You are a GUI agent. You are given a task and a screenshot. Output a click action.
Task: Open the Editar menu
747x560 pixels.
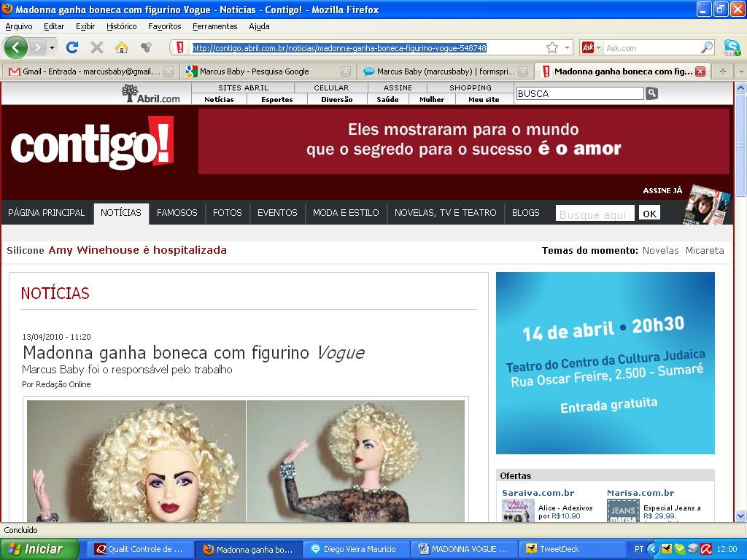tap(54, 26)
